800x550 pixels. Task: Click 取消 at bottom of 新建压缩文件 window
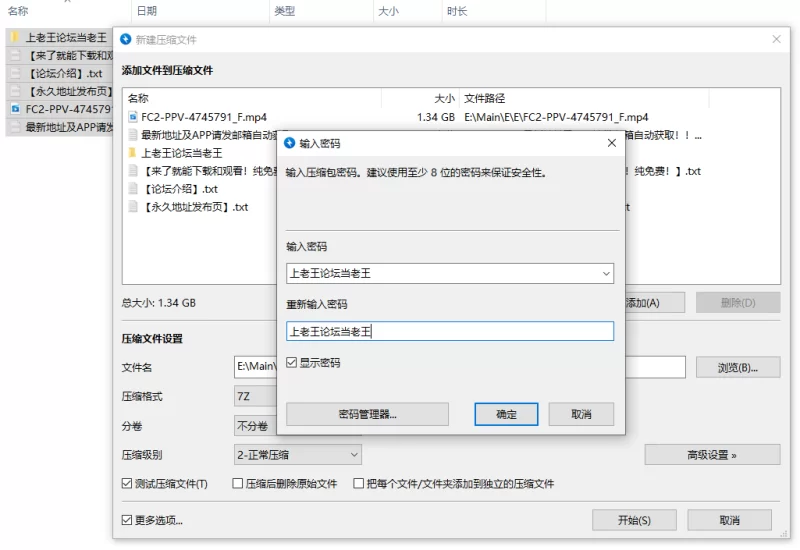click(x=729, y=520)
